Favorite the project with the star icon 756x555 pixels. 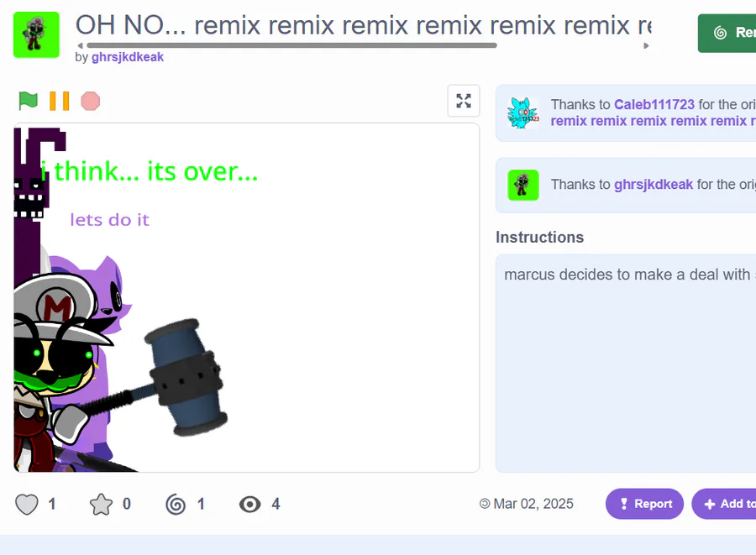click(x=101, y=505)
